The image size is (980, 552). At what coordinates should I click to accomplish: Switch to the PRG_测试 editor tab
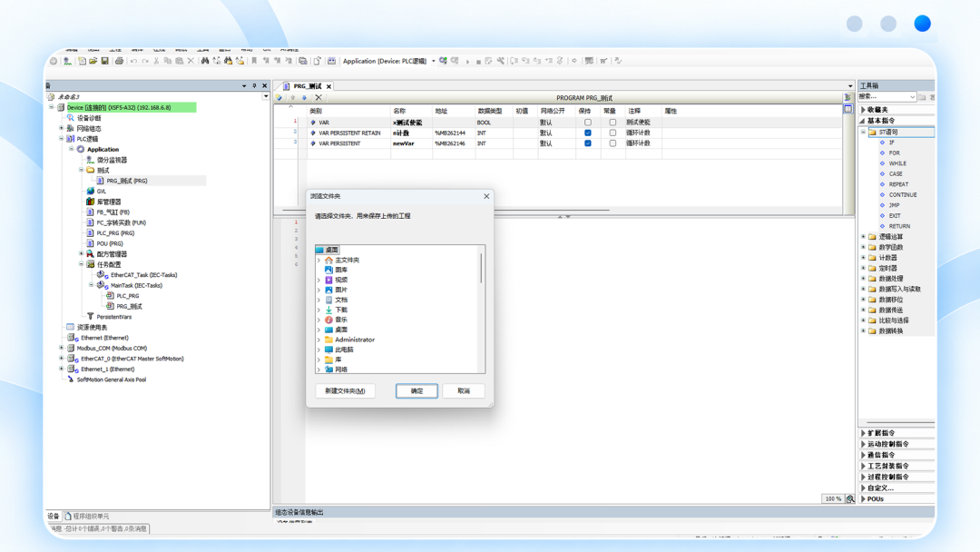308,86
